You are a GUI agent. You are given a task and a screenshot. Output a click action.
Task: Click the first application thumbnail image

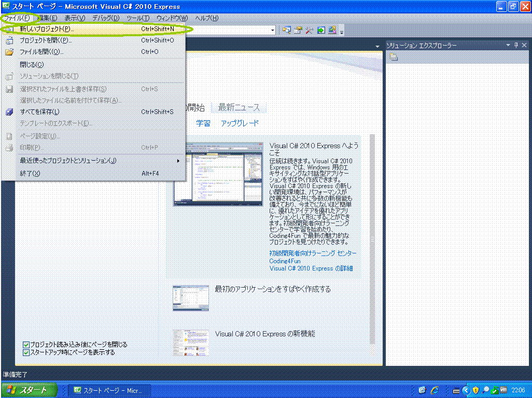[191, 297]
